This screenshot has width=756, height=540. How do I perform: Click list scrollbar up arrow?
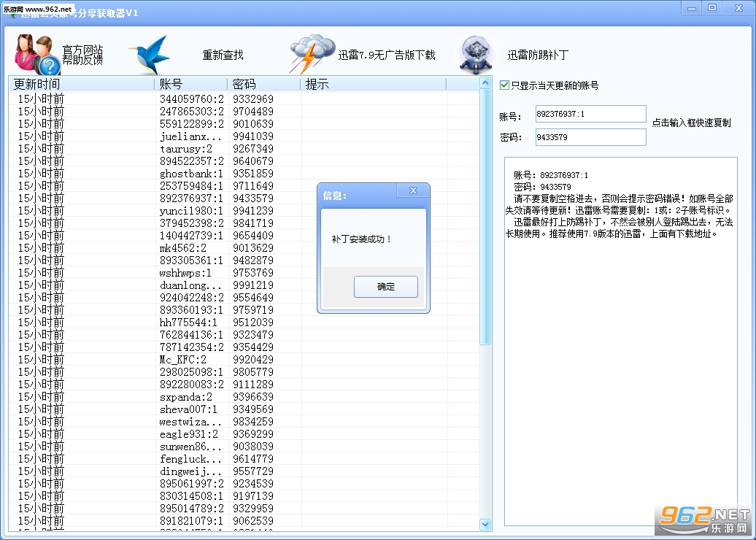(485, 83)
